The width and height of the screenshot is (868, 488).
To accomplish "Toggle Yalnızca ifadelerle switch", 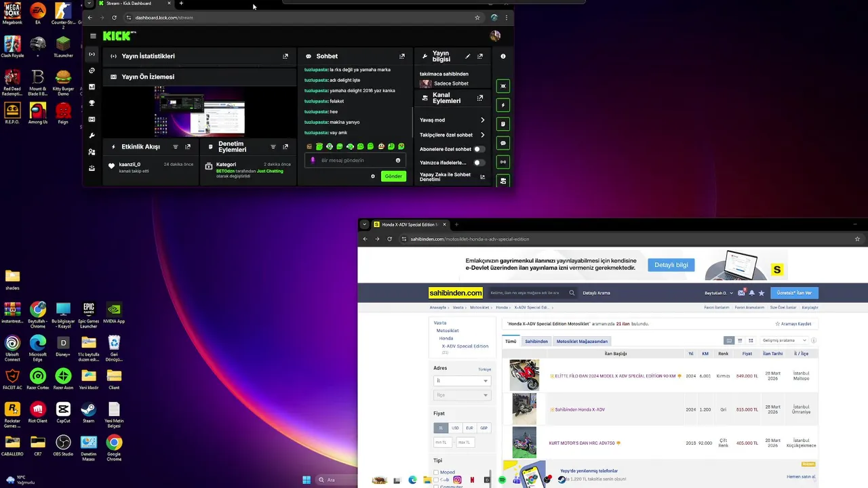I will click(479, 163).
